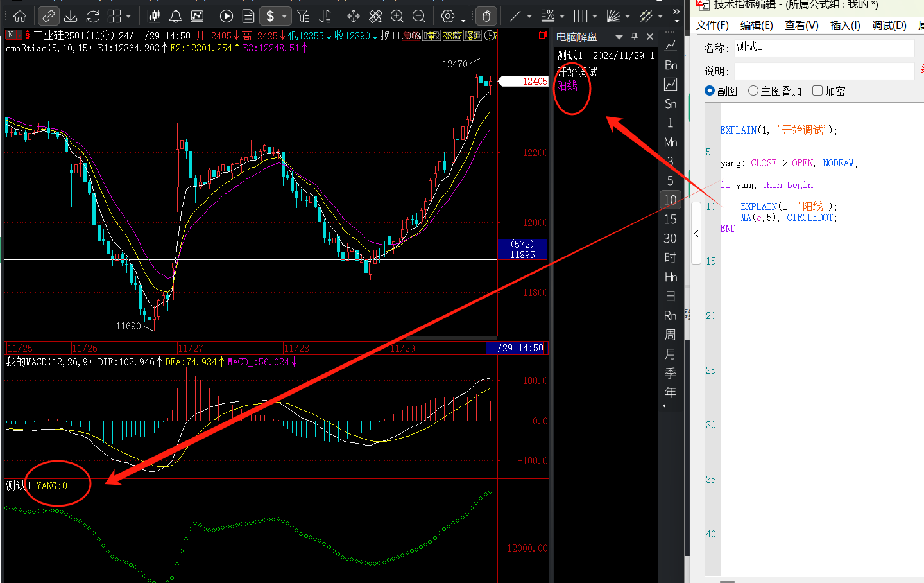Select 副图 radio button

[x=710, y=91]
